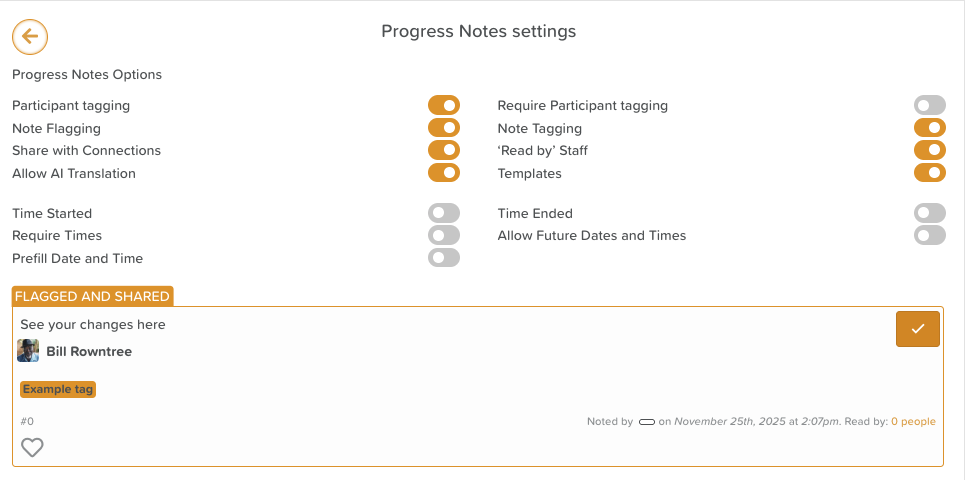Screen dimensions: 965x480
Task: Click the orange checkmark button
Action: (x=917, y=329)
